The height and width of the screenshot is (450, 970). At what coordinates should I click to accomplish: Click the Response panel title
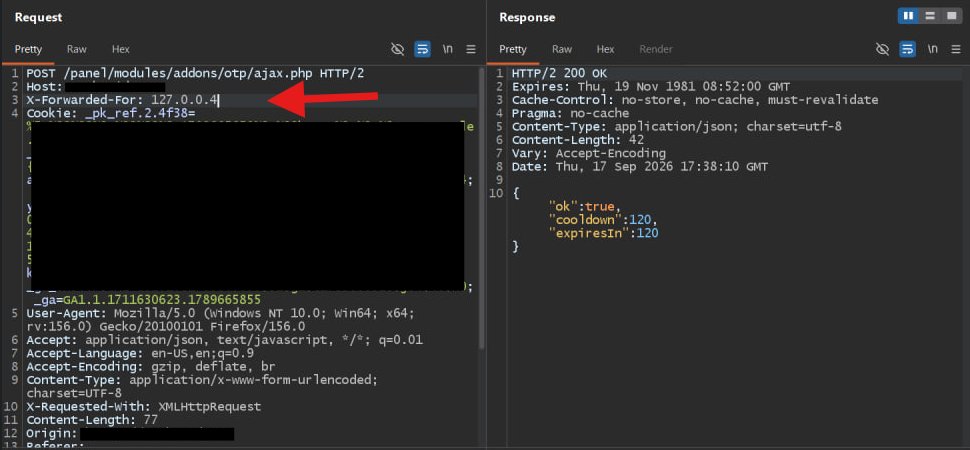click(527, 17)
